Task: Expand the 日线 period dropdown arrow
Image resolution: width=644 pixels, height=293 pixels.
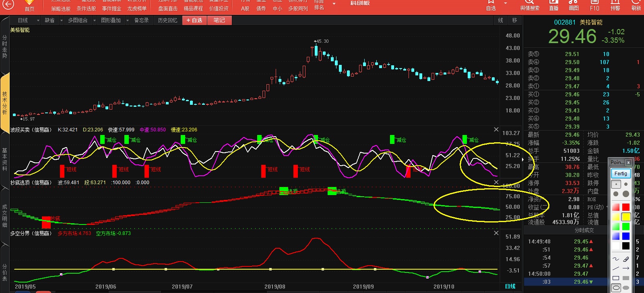Action: click(38, 20)
